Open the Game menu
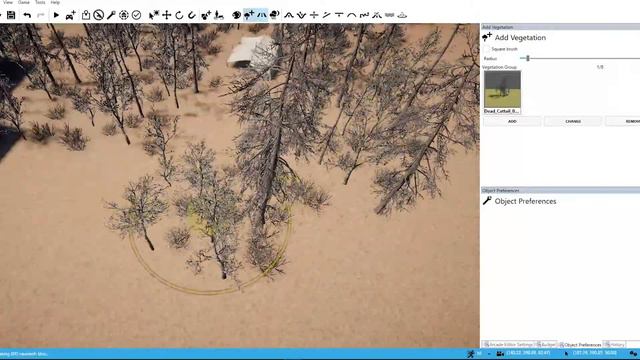The height and width of the screenshot is (360, 640). coord(24,2)
